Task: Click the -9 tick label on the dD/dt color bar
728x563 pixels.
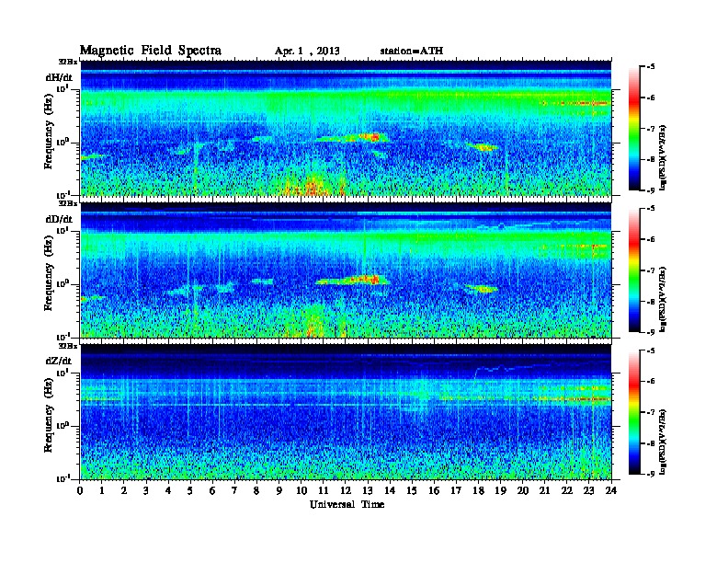Action: tap(650, 332)
